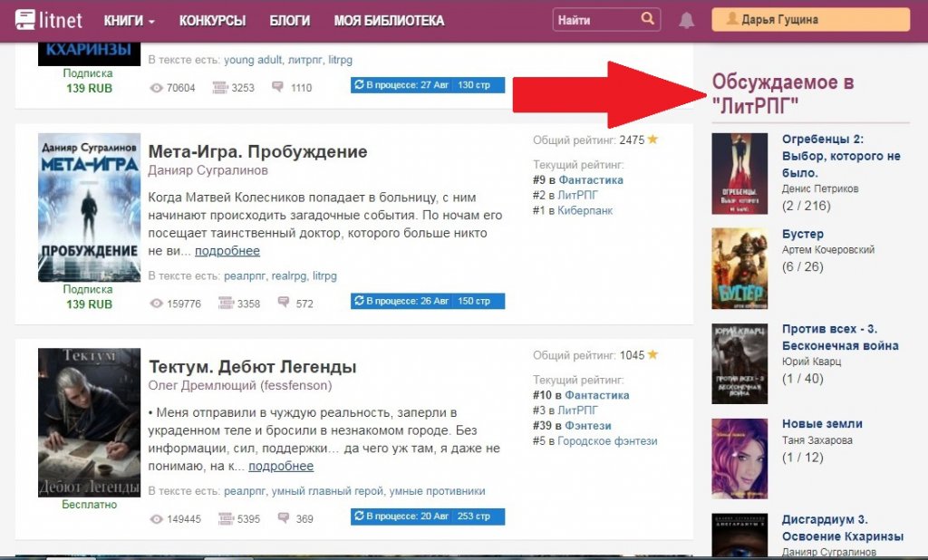Viewport: 928px width, 560px height.
Task: Open sidebar book Бустер
Action: tap(803, 234)
